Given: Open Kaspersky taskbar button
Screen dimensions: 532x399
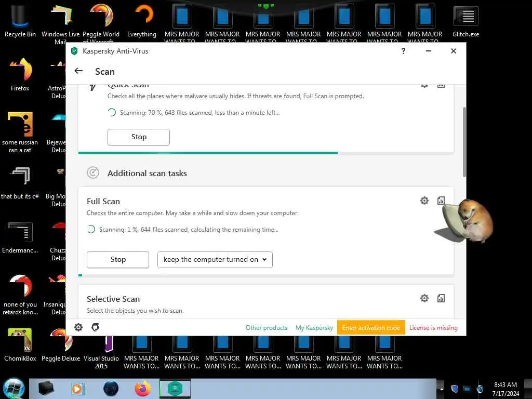Looking at the screenshot, I should 175,389.
